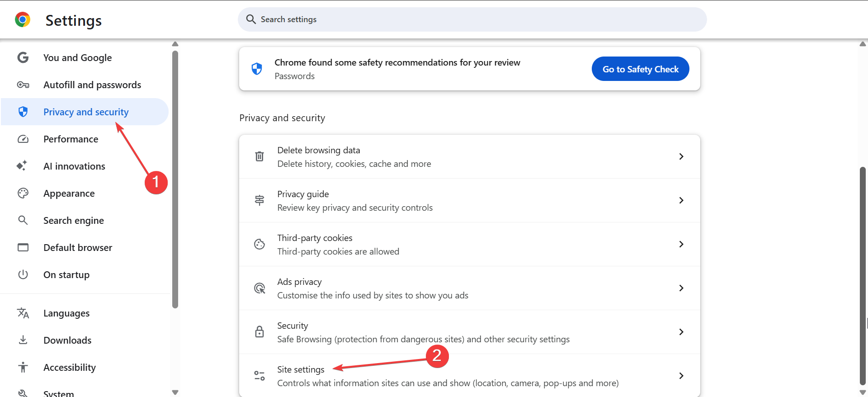868x397 pixels.
Task: Click the Third-party cookies cookie icon
Action: pyautogui.click(x=259, y=244)
